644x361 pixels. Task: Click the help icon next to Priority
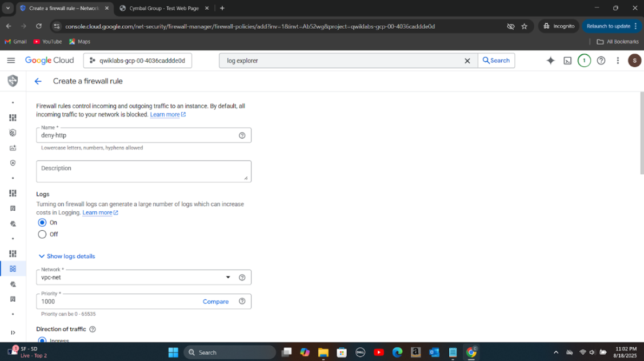pyautogui.click(x=242, y=302)
